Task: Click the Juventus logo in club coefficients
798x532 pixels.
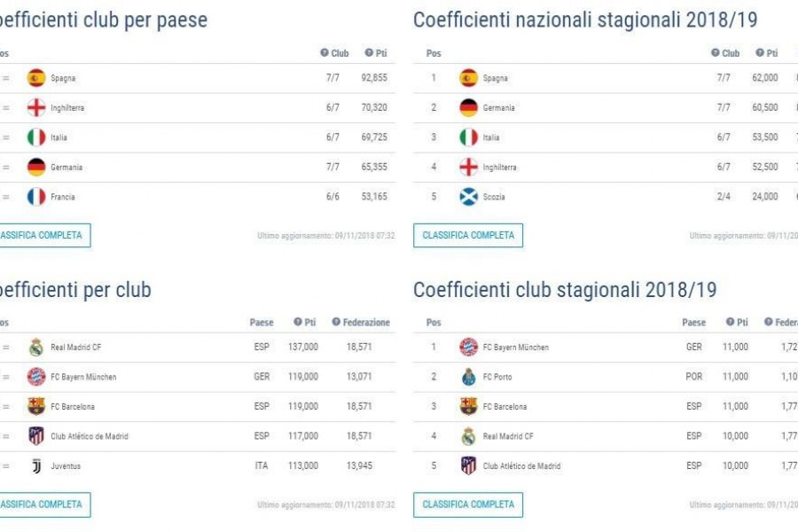Action: 36,465
